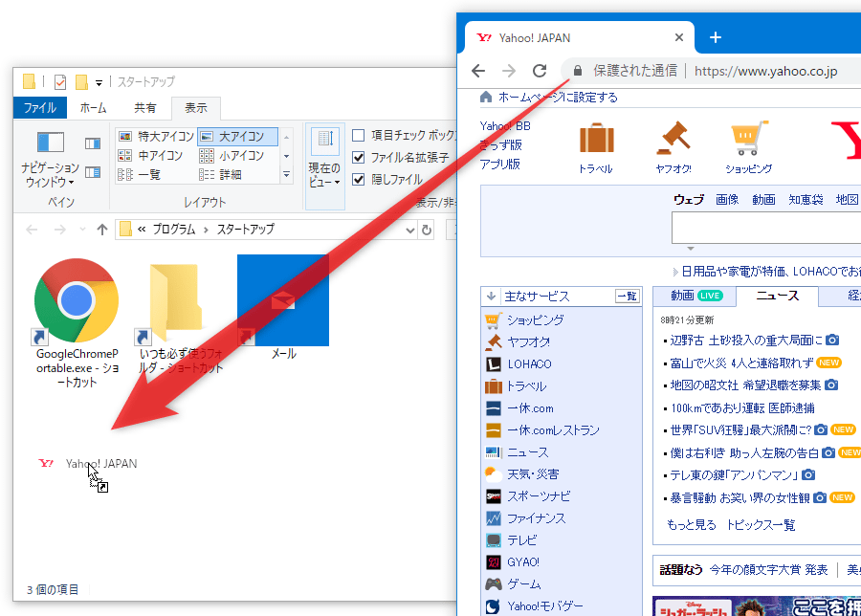Open recent locations dropdown next to forward arrow

(82, 230)
